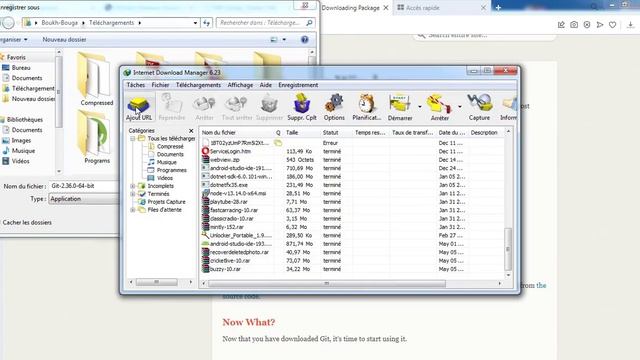Collapse Tous les téléchargements tree node

click(x=133, y=139)
